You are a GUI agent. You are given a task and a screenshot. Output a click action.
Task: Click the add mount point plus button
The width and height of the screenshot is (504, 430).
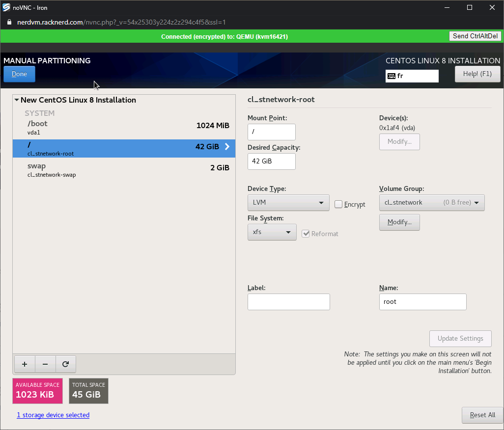(x=25, y=364)
